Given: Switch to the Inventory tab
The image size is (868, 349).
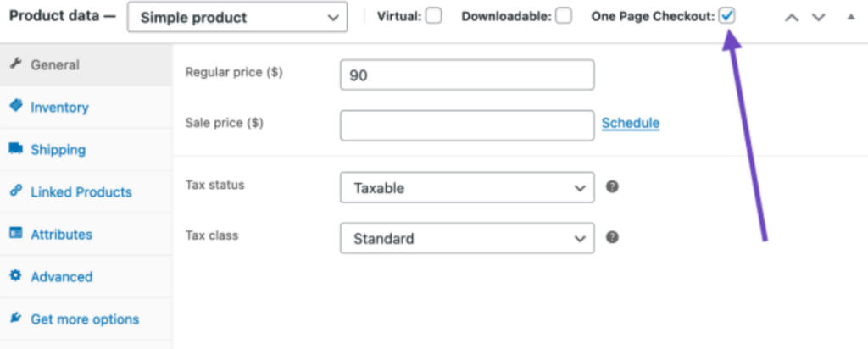Looking at the screenshot, I should click(59, 108).
